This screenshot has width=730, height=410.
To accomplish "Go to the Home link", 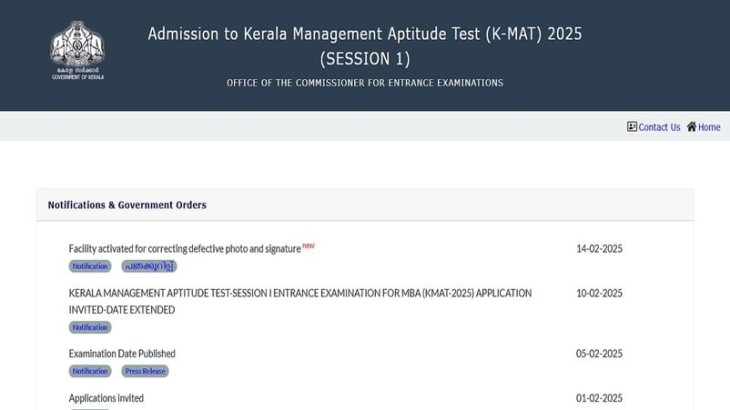I will pyautogui.click(x=709, y=127).
